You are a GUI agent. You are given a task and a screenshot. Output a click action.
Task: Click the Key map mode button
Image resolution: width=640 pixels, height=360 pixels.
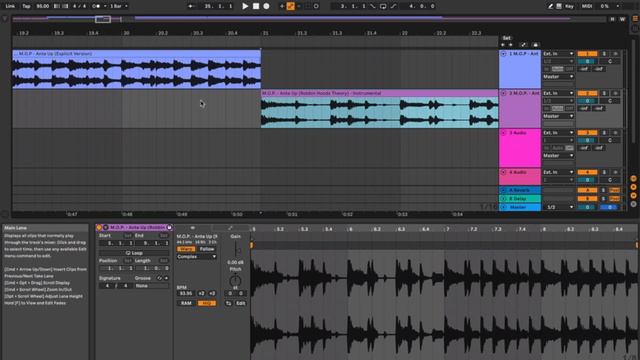(x=569, y=6)
